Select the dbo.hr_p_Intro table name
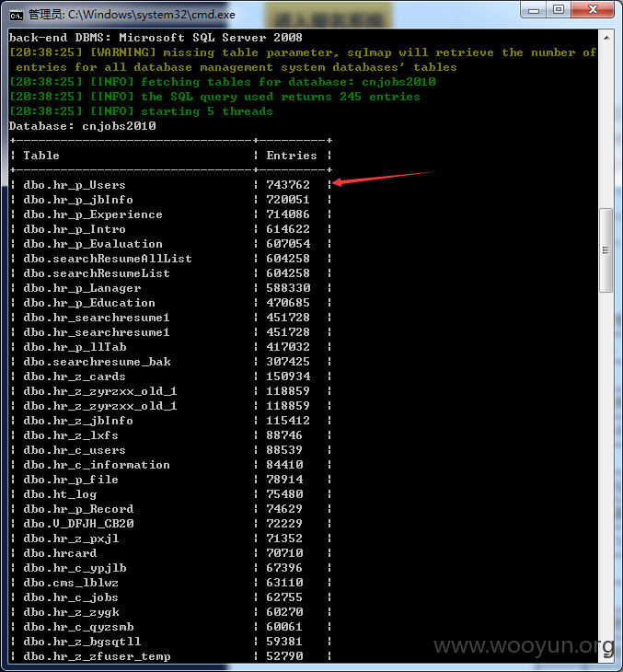This screenshot has height=672, width=623. 75,229
